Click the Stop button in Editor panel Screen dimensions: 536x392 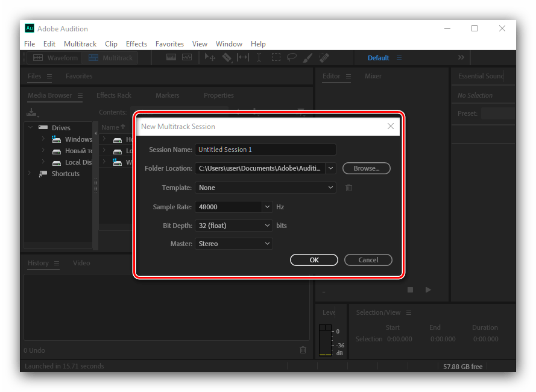(411, 289)
